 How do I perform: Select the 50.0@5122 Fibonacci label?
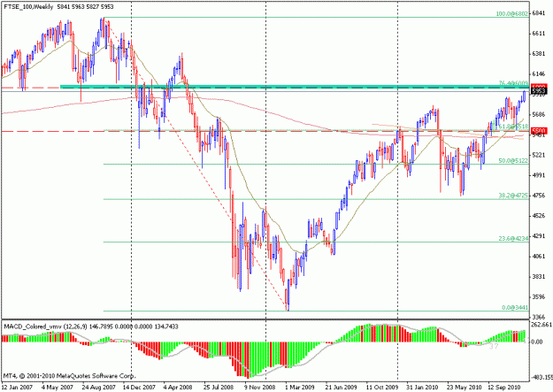(x=513, y=160)
